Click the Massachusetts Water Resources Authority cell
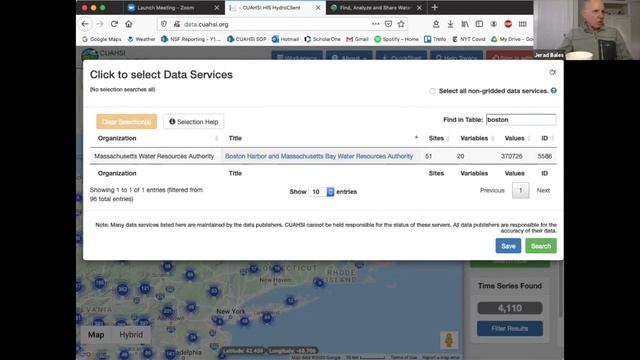Image resolution: width=640 pixels, height=360 pixels. tap(154, 156)
